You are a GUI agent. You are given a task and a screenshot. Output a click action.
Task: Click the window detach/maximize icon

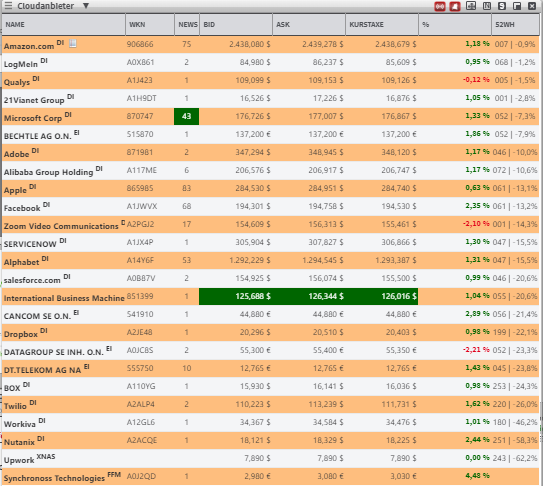pyautogui.click(x=517, y=6)
